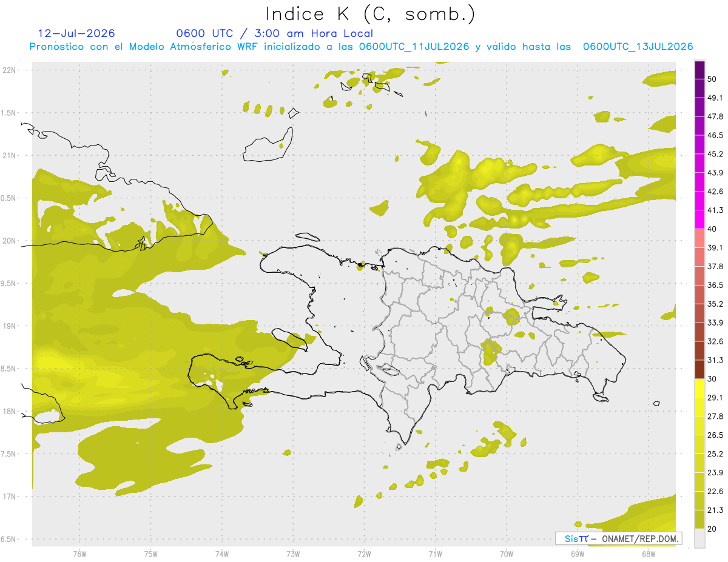Viewport: 728px width, 562px height.
Task: Click the colorbar value 41.3
Action: [715, 210]
